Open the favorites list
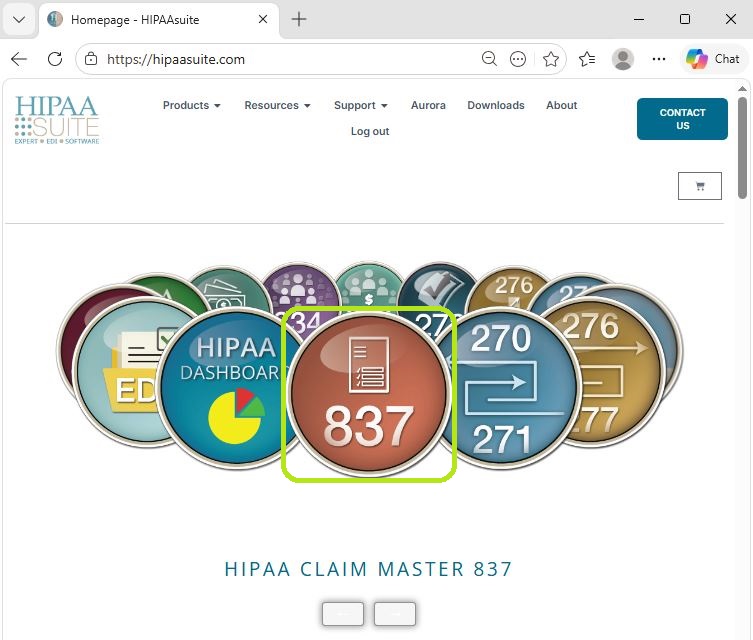Image resolution: width=753 pixels, height=640 pixels. [x=587, y=59]
